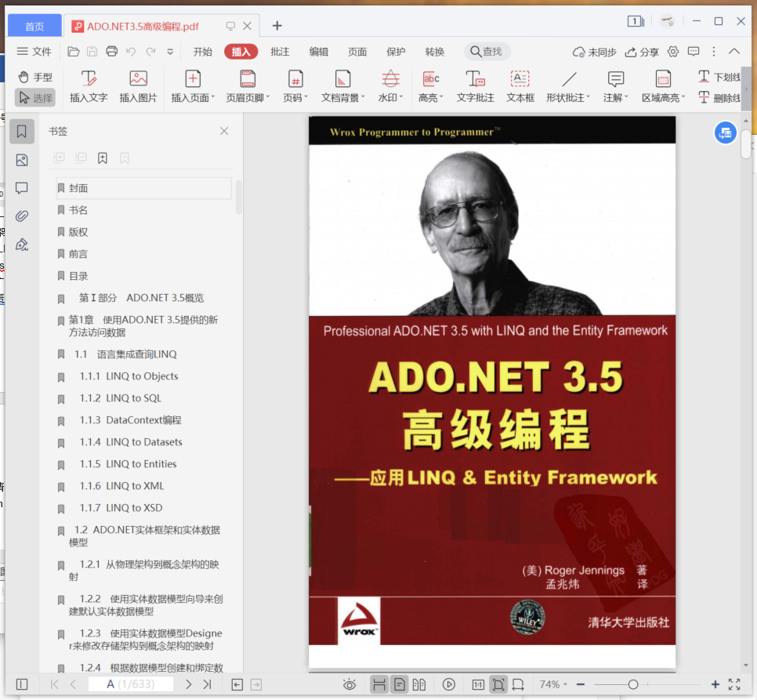Click the redo arrow
Viewport: 757px width, 700px height.
(x=151, y=52)
